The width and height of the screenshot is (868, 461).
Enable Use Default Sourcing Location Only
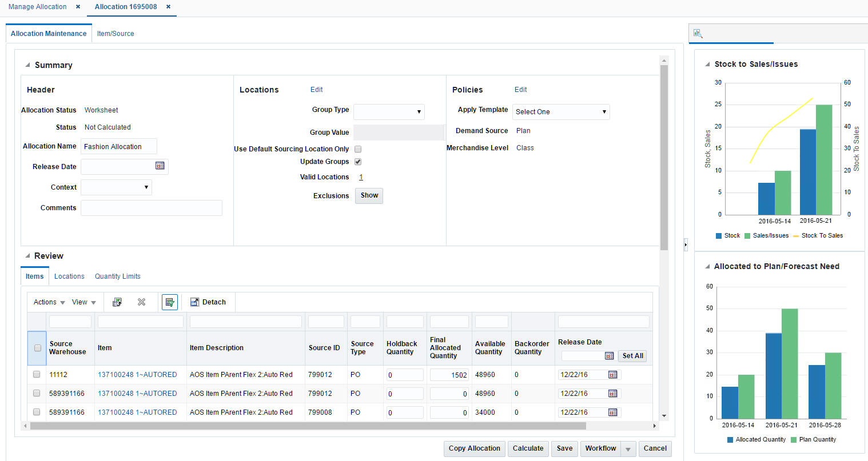click(358, 149)
